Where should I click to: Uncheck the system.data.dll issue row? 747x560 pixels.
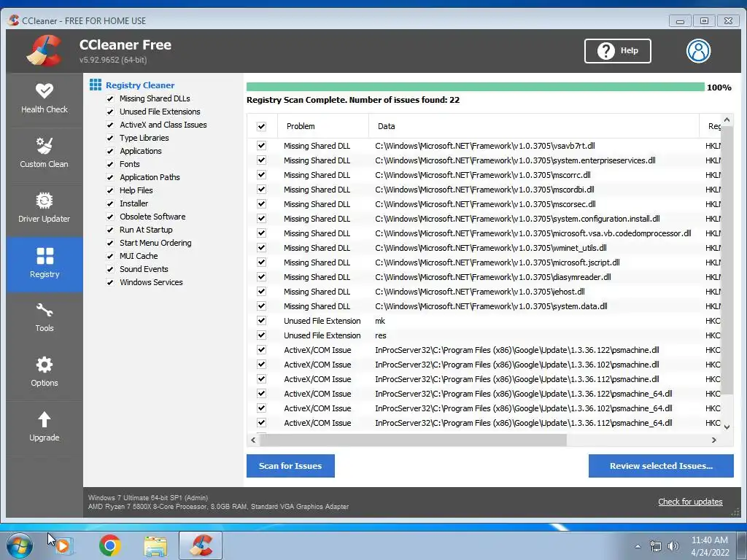click(262, 306)
